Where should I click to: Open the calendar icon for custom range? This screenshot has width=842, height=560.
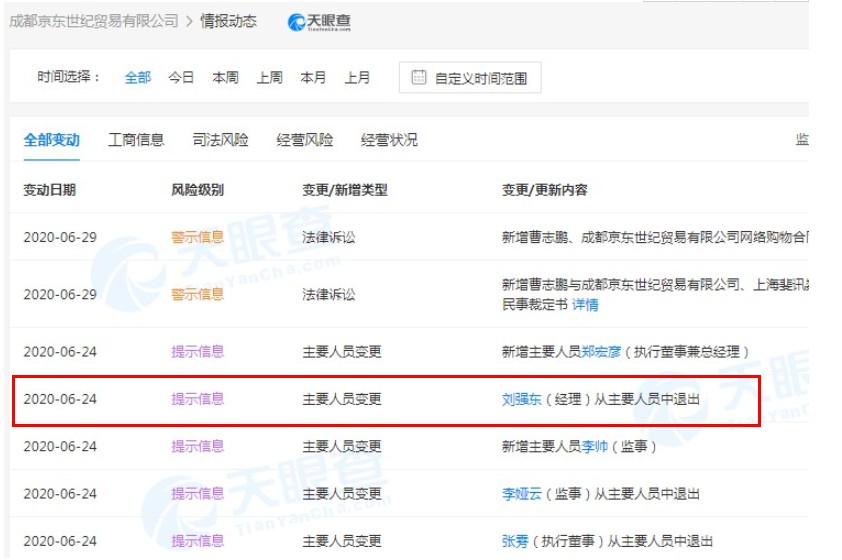[419, 77]
